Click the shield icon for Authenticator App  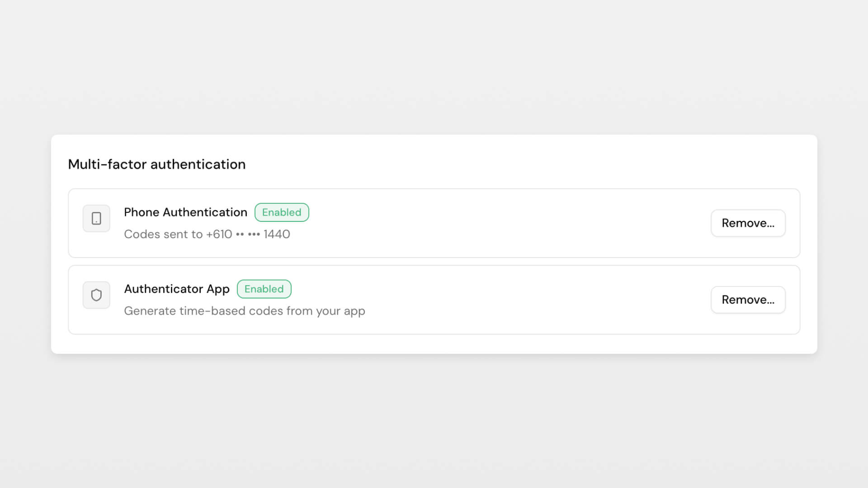[x=96, y=295]
